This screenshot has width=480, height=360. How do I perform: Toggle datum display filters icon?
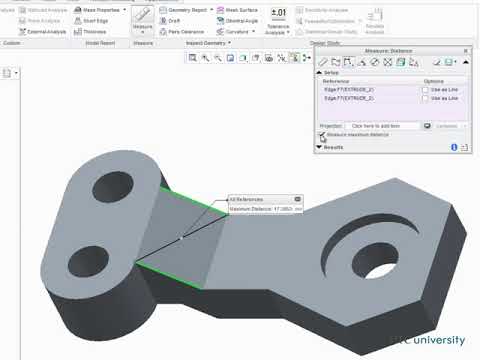click(x=281, y=58)
